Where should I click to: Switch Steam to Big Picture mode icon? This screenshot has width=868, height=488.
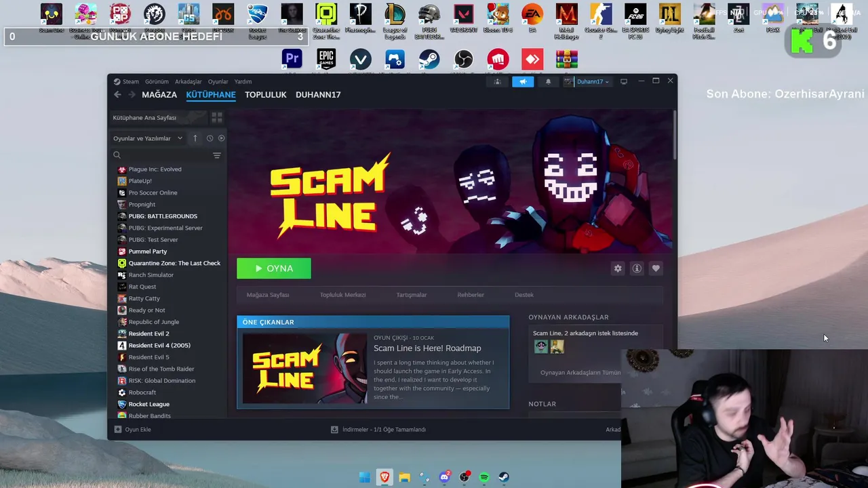click(x=624, y=81)
